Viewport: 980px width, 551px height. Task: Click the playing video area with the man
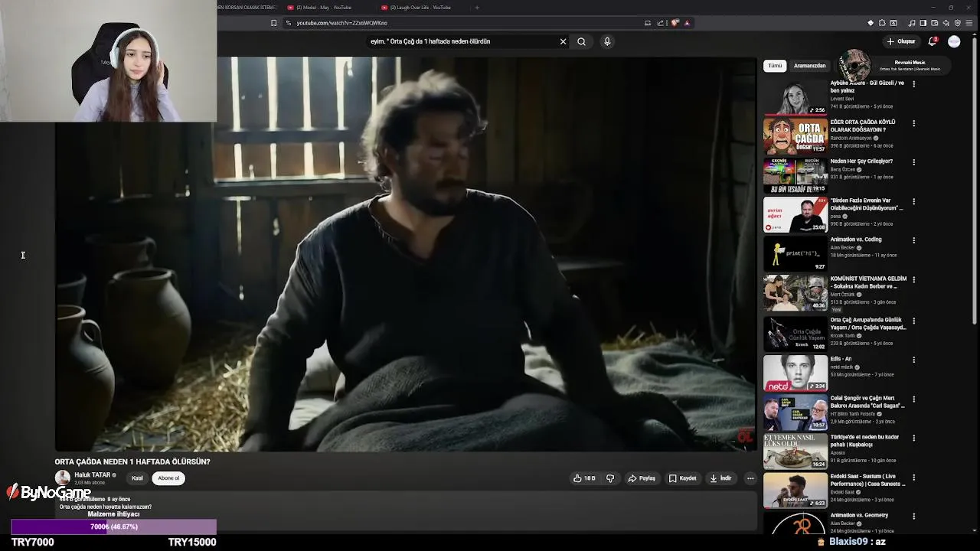point(406,254)
